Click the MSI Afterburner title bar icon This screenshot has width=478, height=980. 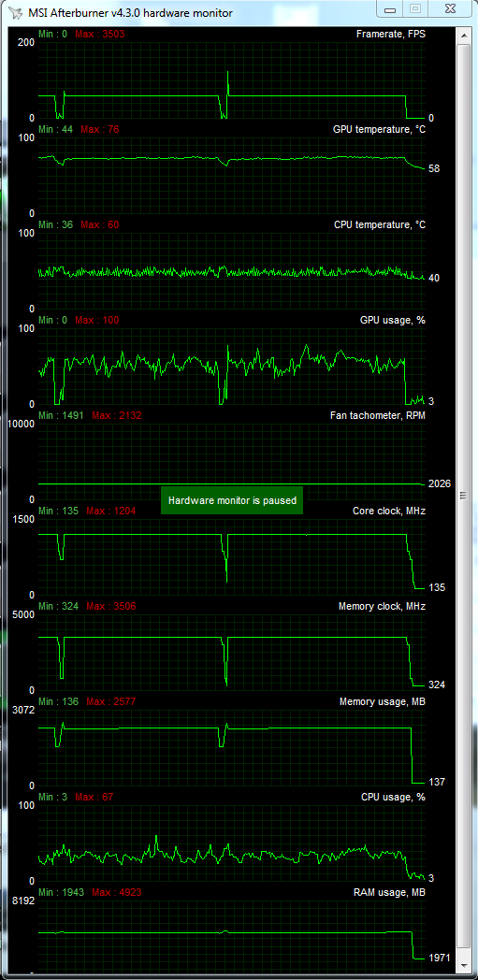coord(14,12)
